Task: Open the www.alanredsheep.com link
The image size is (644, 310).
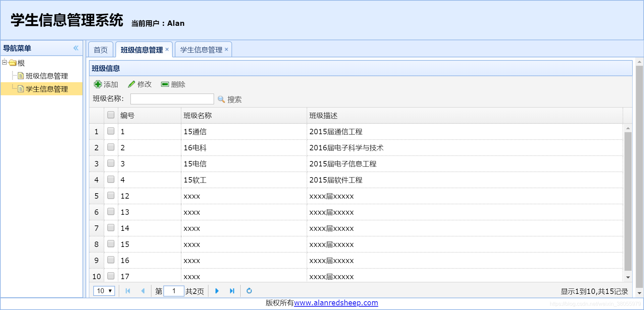Action: 336,303
